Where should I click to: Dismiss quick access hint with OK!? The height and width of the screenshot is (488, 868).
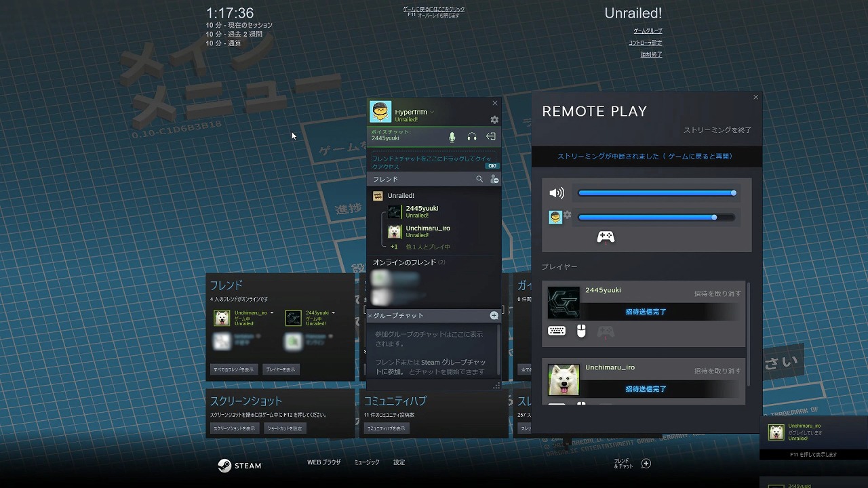pos(492,166)
